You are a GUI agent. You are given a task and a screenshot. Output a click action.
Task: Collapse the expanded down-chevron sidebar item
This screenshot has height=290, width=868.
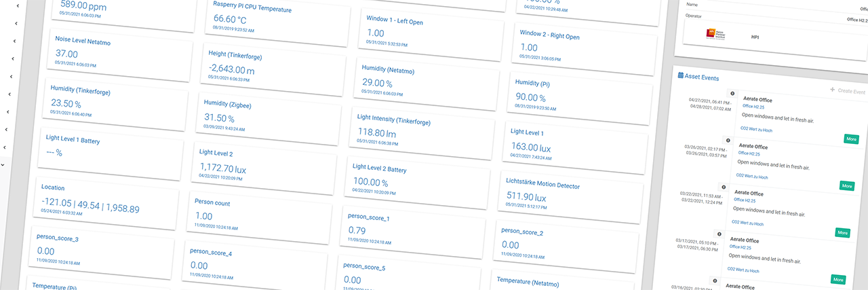pos(3,164)
